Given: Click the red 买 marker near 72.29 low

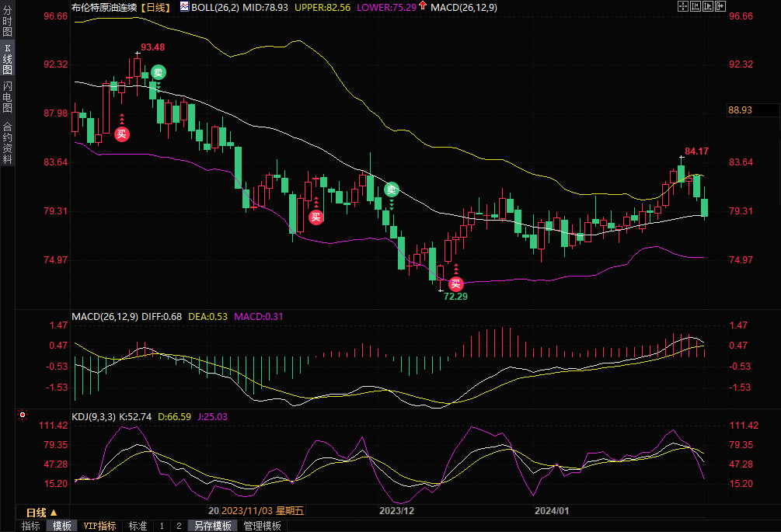Looking at the screenshot, I should click(x=456, y=284).
